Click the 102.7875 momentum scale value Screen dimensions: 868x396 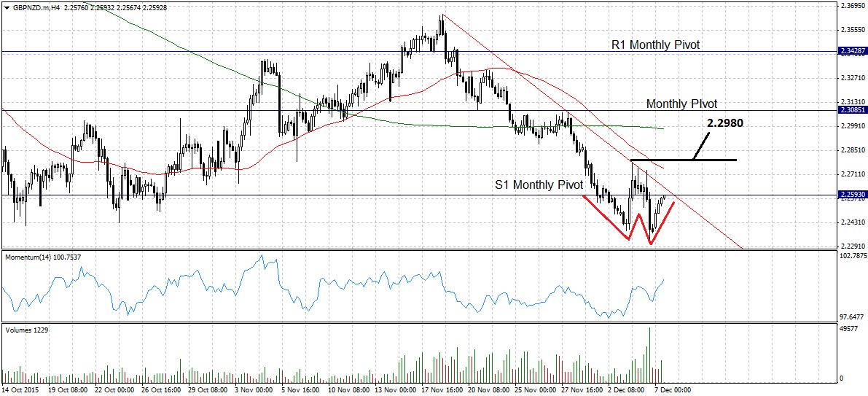coord(852,257)
